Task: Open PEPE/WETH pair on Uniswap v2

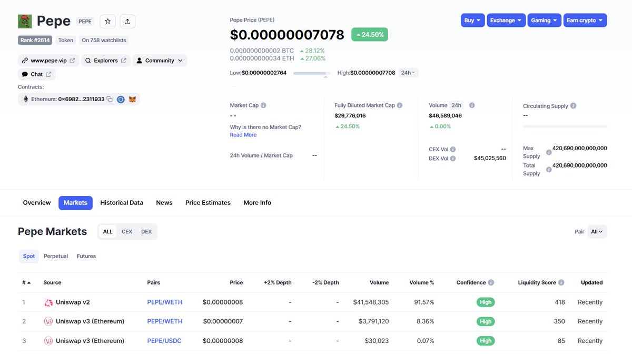Action: click(x=165, y=302)
